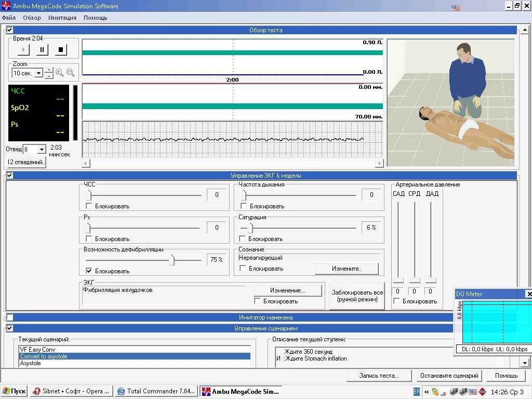Click the main window scroll up arrow
The width and height of the screenshot is (532, 399).
[525, 30]
